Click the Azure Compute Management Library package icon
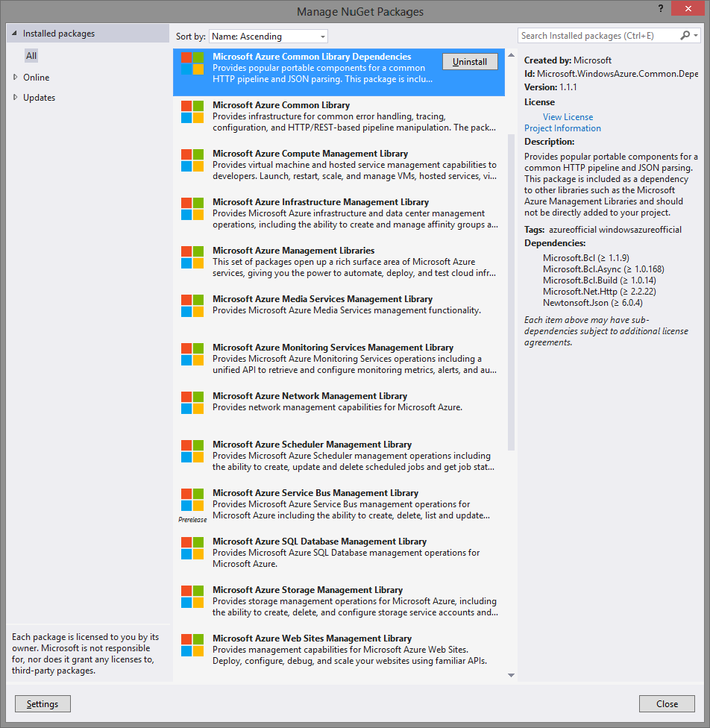 (192, 160)
